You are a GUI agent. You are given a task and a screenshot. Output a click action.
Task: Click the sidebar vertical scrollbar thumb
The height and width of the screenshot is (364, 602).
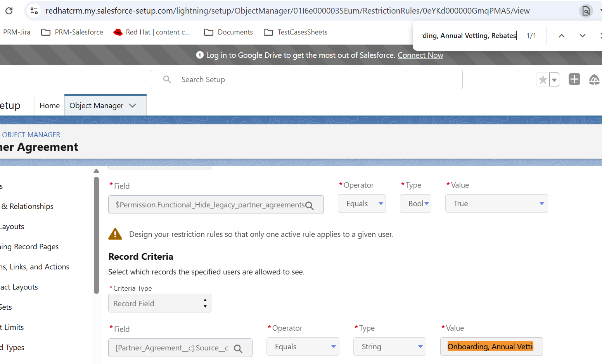click(x=96, y=235)
